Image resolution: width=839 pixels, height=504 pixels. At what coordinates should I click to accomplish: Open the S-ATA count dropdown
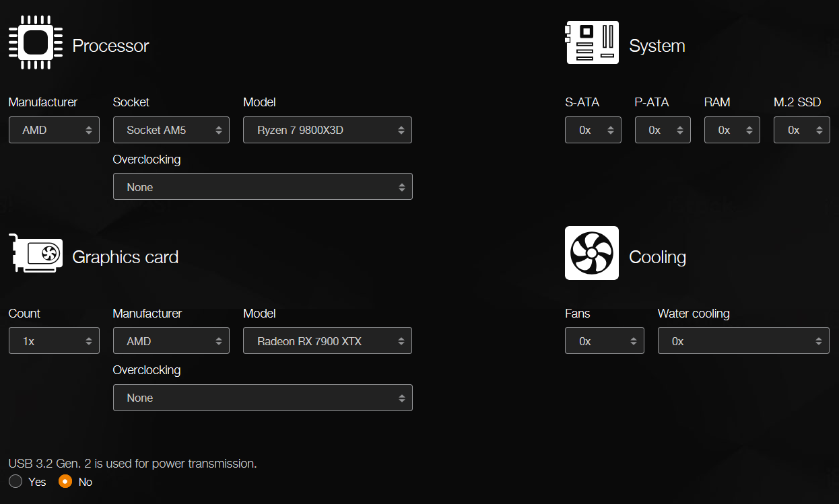click(593, 130)
